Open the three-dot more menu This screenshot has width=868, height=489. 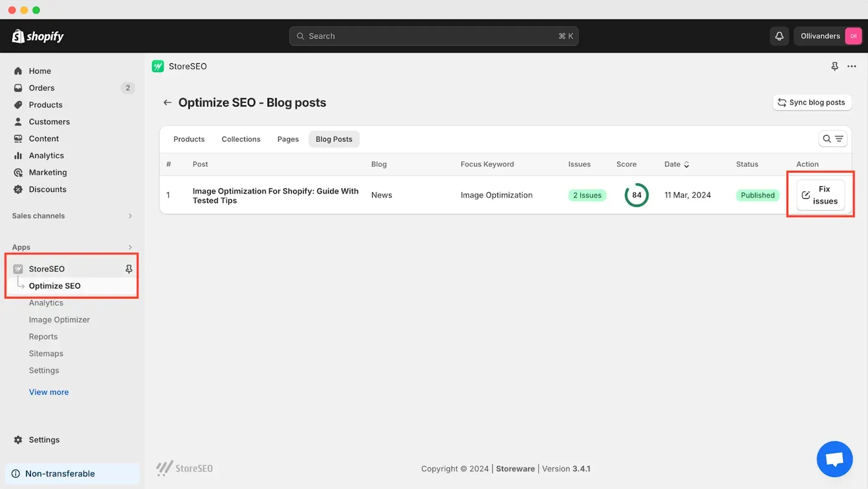click(852, 66)
